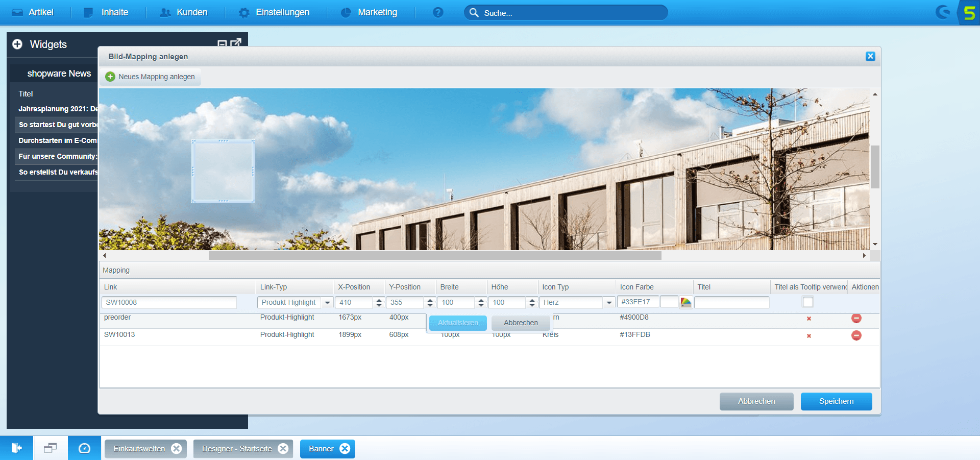Open news item Jahresplanung 2021

(x=58, y=109)
